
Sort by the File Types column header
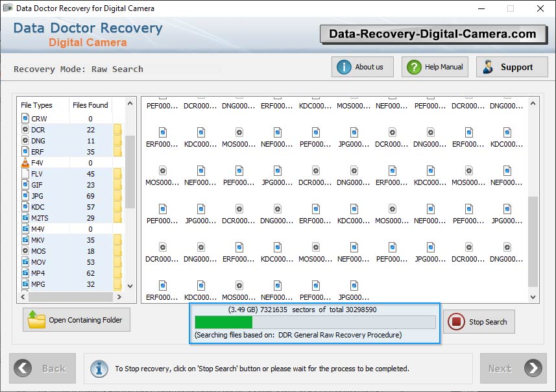(43, 105)
